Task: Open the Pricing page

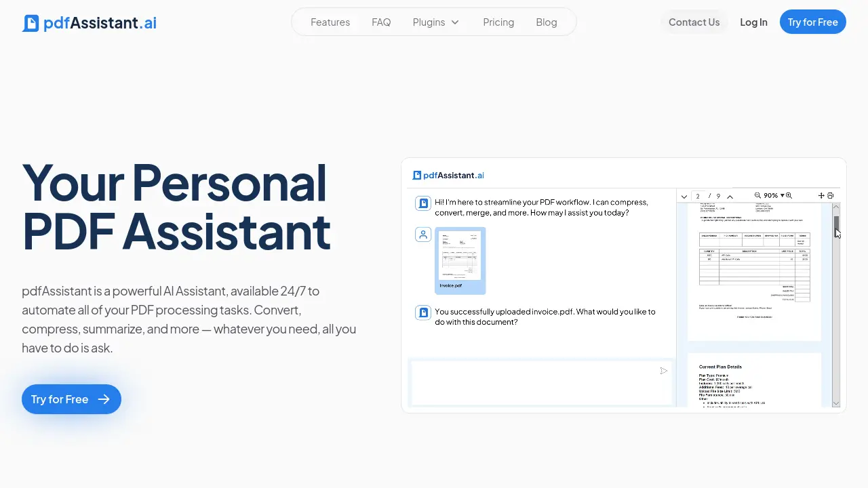Action: pos(498,22)
